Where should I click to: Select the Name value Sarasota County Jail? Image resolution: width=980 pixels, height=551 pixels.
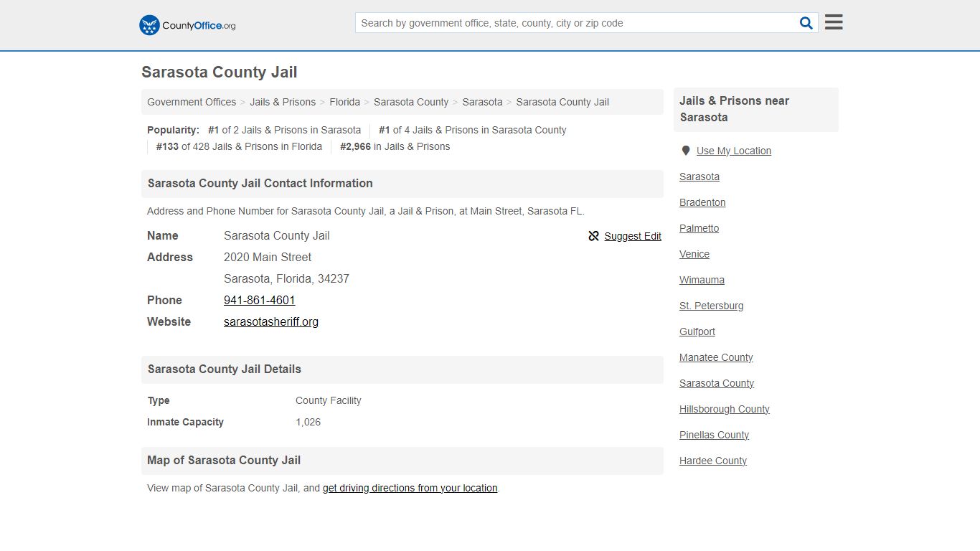point(277,235)
